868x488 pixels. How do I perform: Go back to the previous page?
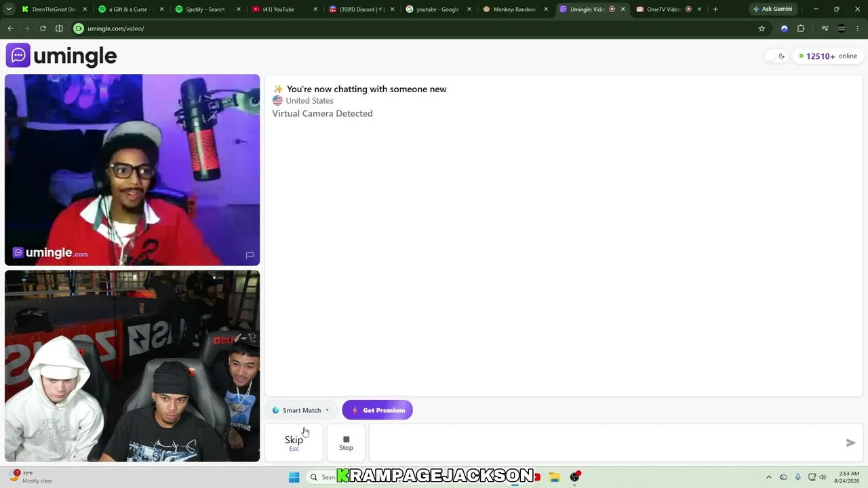10,28
